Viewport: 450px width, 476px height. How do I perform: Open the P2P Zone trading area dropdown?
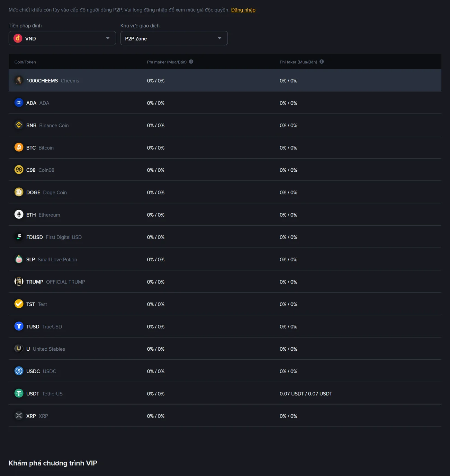click(174, 38)
